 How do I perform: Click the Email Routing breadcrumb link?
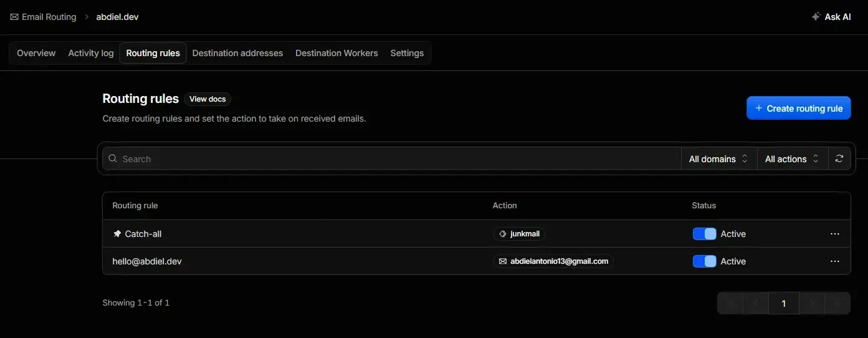click(x=43, y=17)
